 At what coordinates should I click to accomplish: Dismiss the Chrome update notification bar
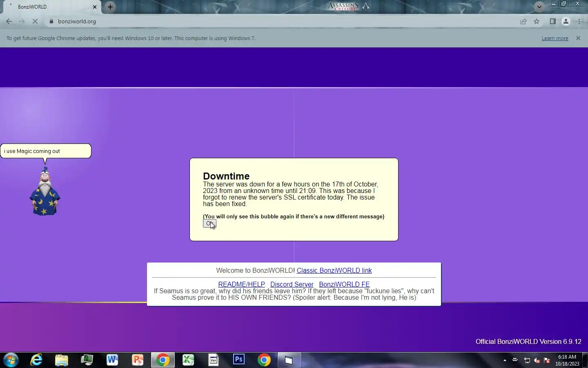(578, 38)
